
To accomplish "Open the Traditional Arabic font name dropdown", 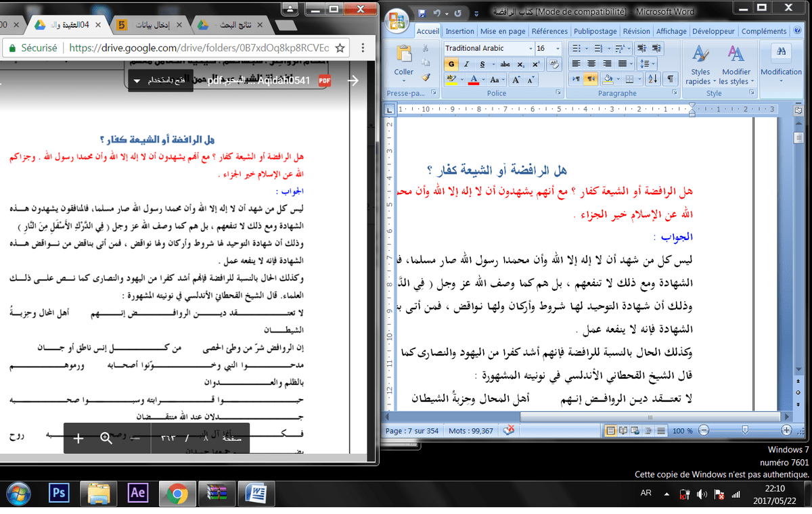I will click(x=530, y=49).
